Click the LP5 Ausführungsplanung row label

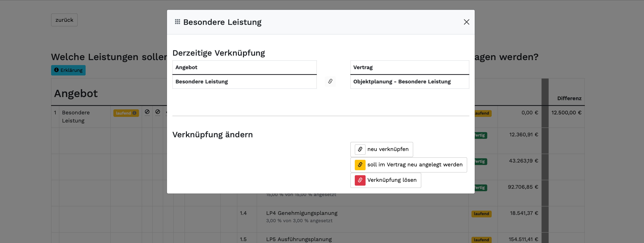(x=299, y=239)
